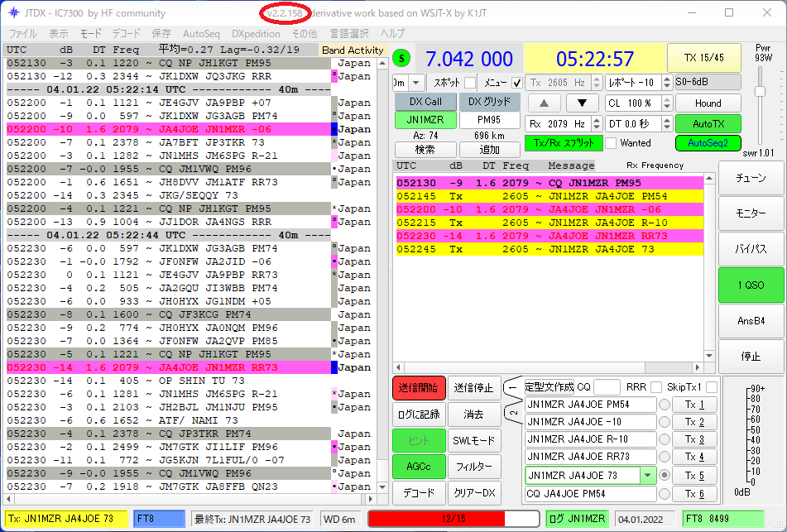This screenshot has width=787, height=532.
Task: Toggle the メニュー checkbox
Action: (516, 82)
